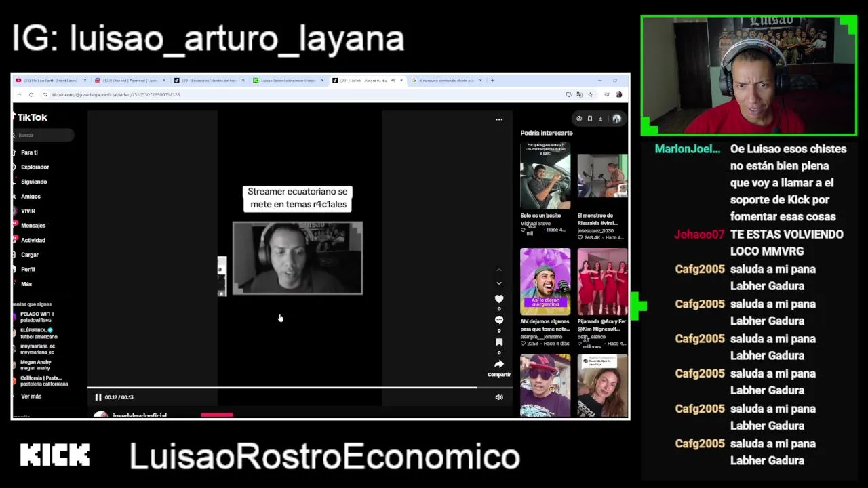Open comments with the speech bubble icon
Image resolution: width=868 pixels, height=488 pixels.
point(499,320)
